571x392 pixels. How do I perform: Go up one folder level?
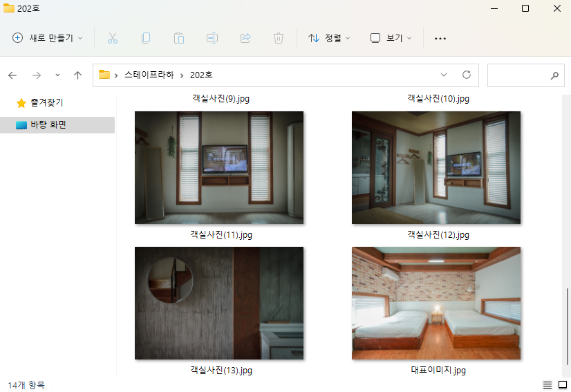pyautogui.click(x=77, y=75)
